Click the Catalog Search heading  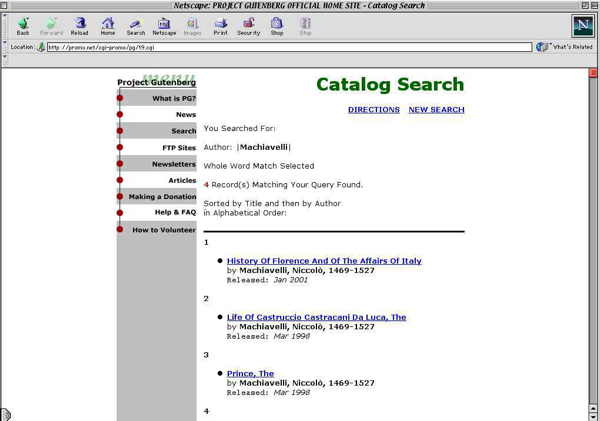pos(390,85)
